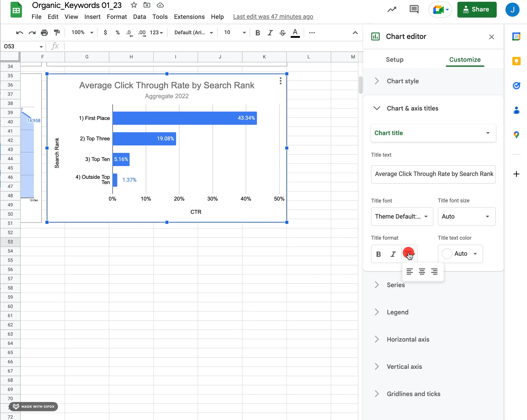527x420 pixels.
Task: Open the Title text color dropdown
Action: coord(460,253)
